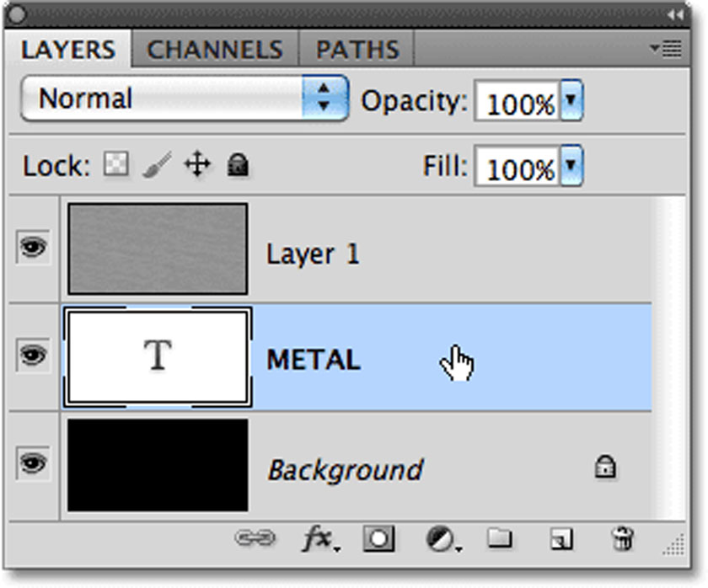708x588 pixels.
Task: Open the layer style fx menu
Action: point(320,538)
